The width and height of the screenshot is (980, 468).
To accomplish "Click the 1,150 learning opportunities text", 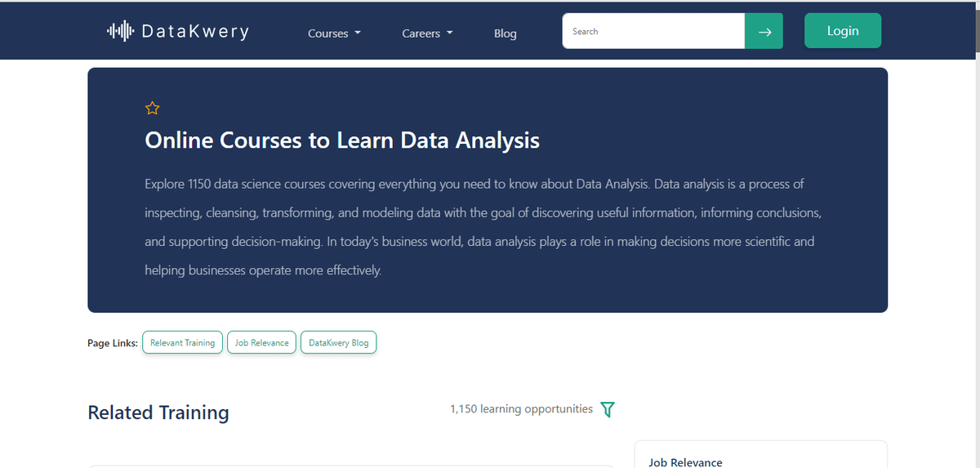I will click(521, 409).
